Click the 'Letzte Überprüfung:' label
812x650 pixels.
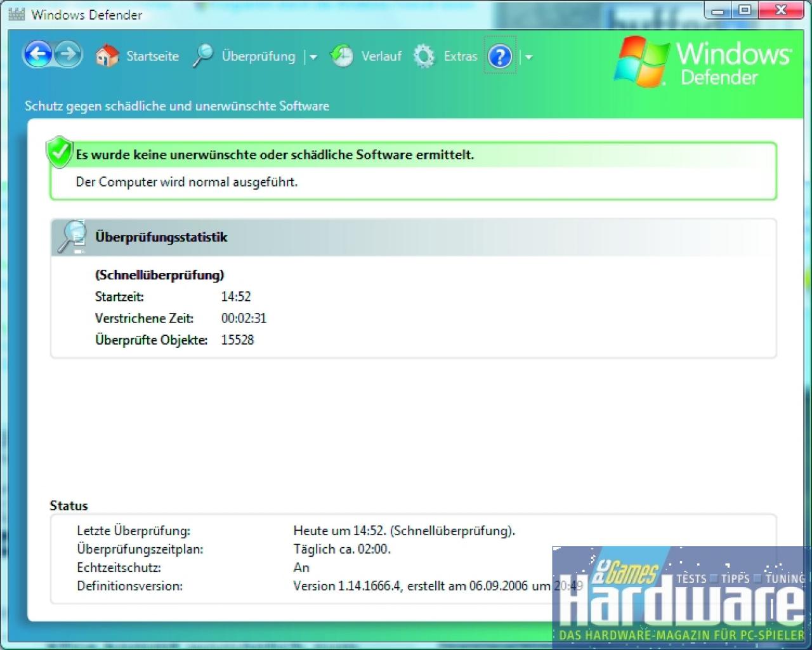pos(133,531)
